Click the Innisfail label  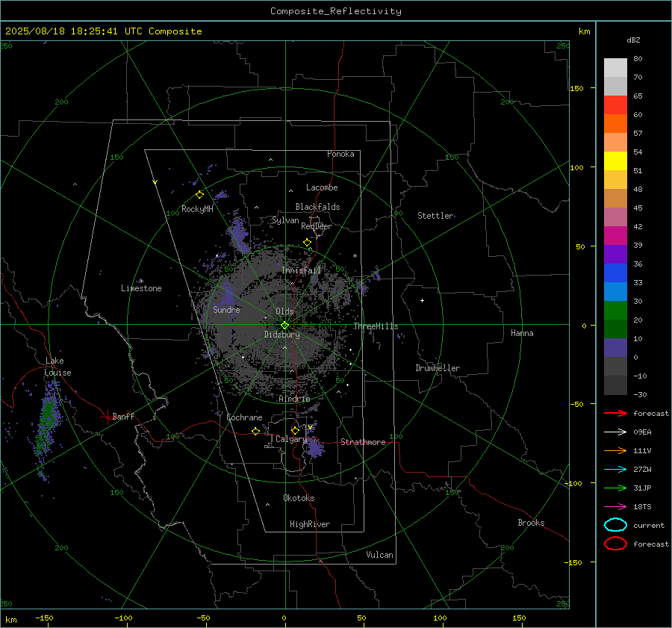click(x=301, y=270)
